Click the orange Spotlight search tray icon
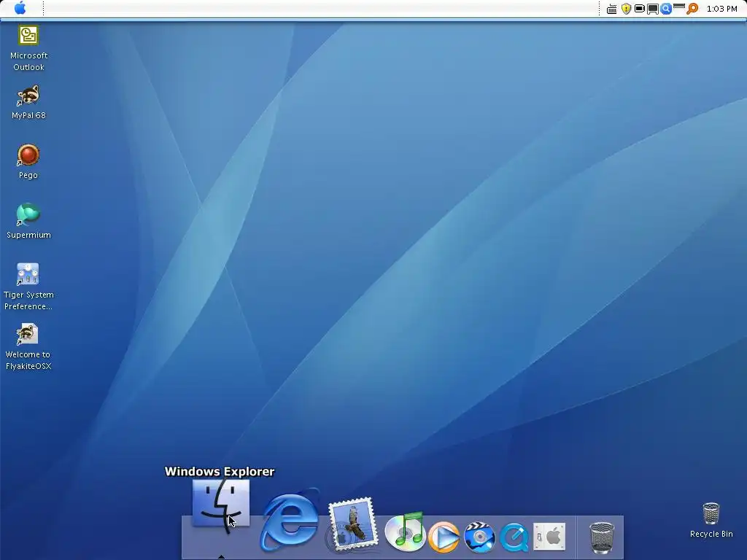This screenshot has width=747, height=560. coord(692,9)
